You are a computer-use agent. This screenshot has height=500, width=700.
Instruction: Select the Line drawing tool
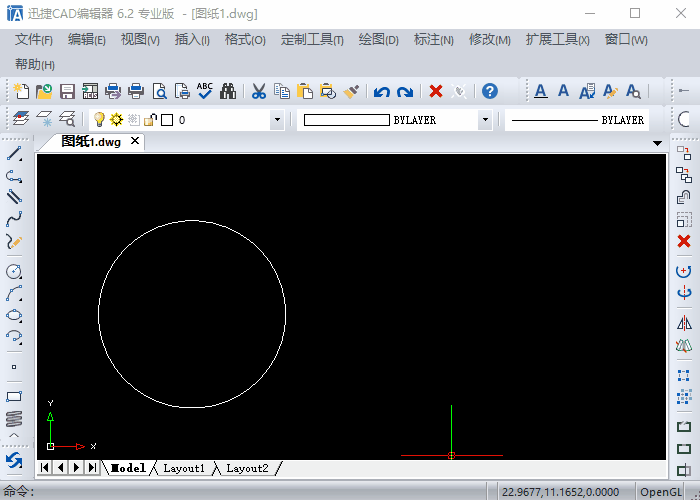tap(14, 154)
